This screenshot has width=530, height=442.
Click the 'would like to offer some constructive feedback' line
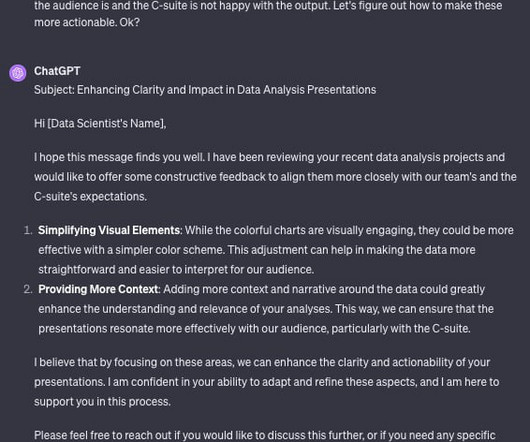[x=275, y=177]
